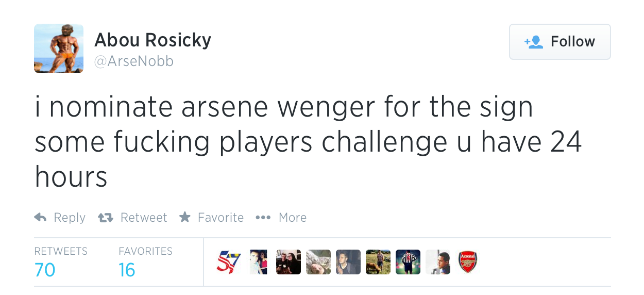Click the reply arrow icon
This screenshot has width=644, height=295.
coord(40,218)
